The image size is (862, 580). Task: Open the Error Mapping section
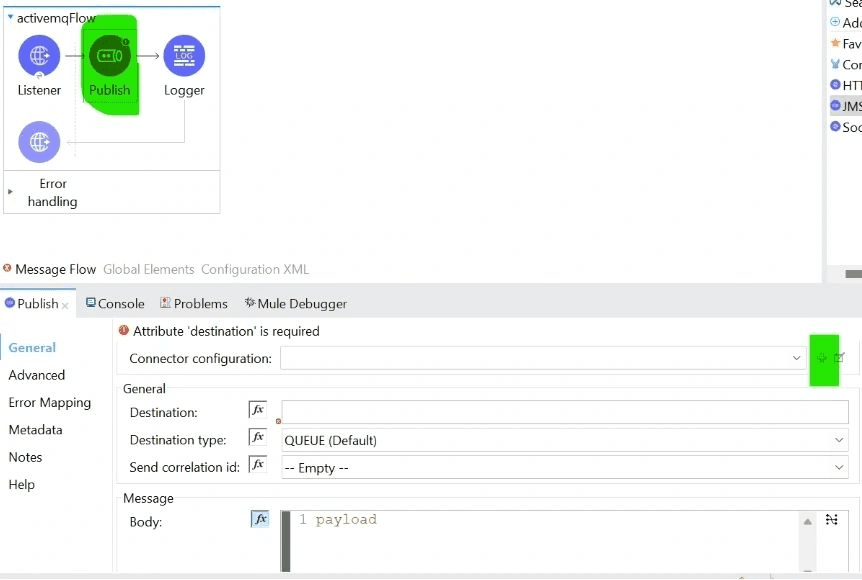(x=51, y=402)
